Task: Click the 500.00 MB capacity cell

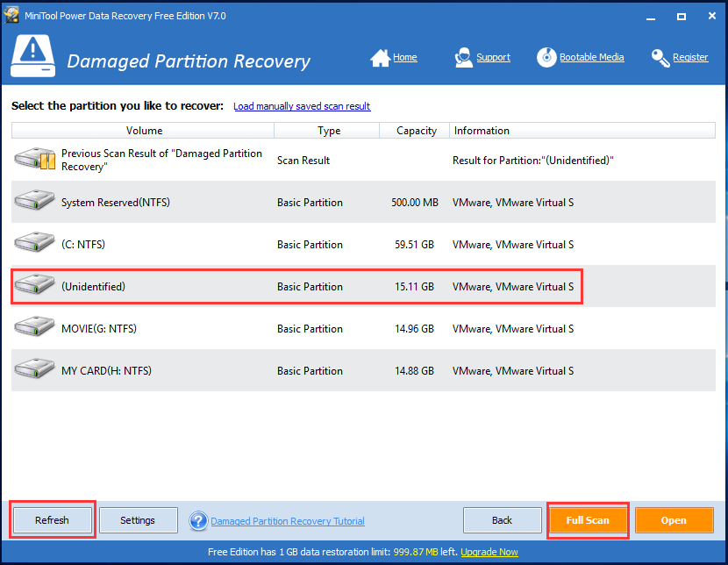Action: [415, 203]
